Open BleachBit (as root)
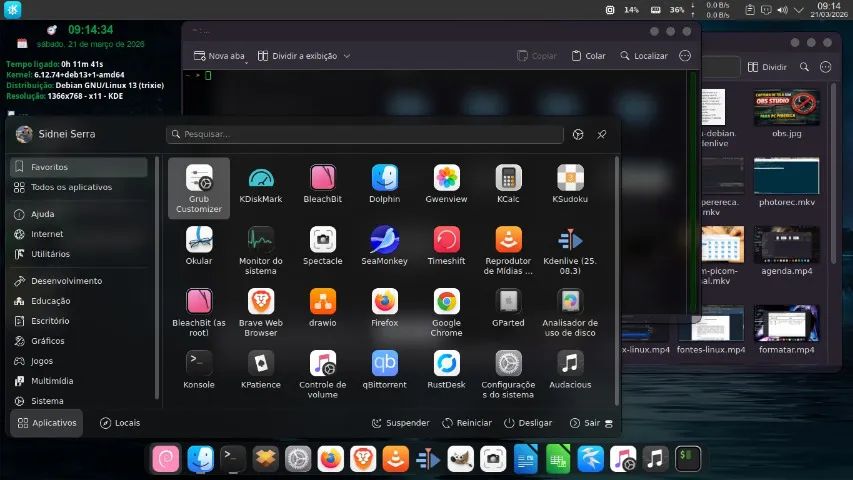 pos(199,312)
